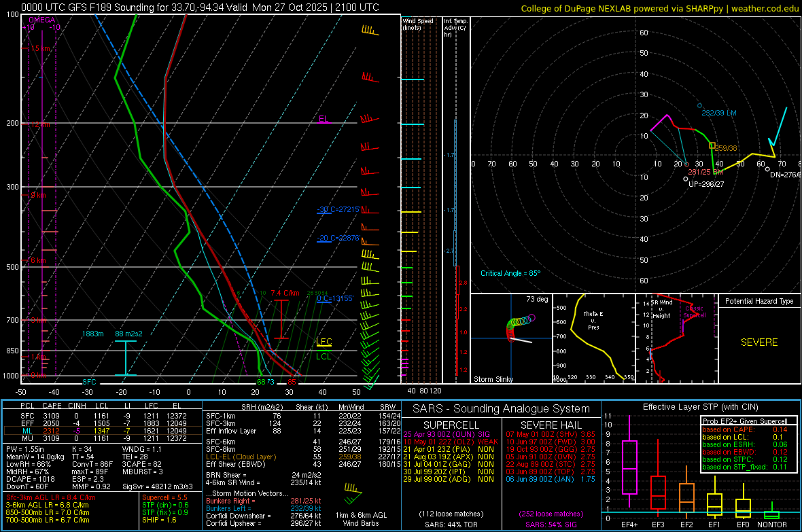Open the weather.cod.edu credit text

point(660,9)
